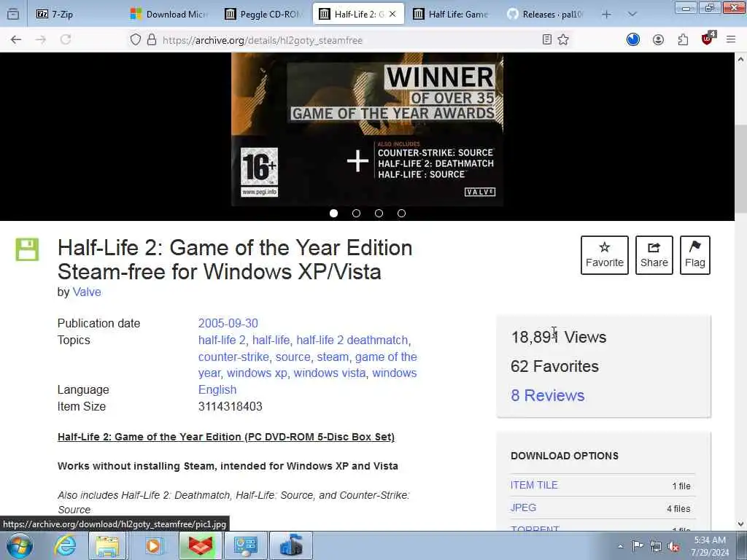This screenshot has height=560, width=747.
Task: Reload the page with refresh icon
Action: pos(66,40)
